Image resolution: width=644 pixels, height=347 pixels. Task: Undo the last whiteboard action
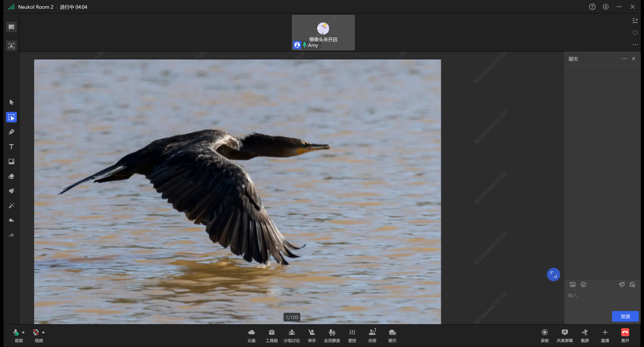(11, 220)
